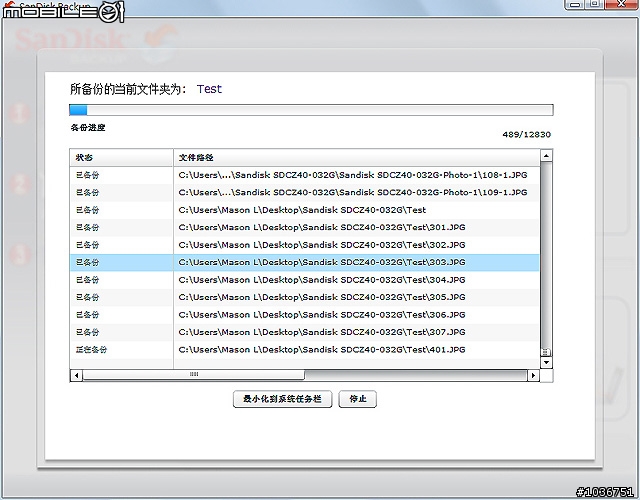
Task: Select the row for Test\305.JPG
Action: 304,297
